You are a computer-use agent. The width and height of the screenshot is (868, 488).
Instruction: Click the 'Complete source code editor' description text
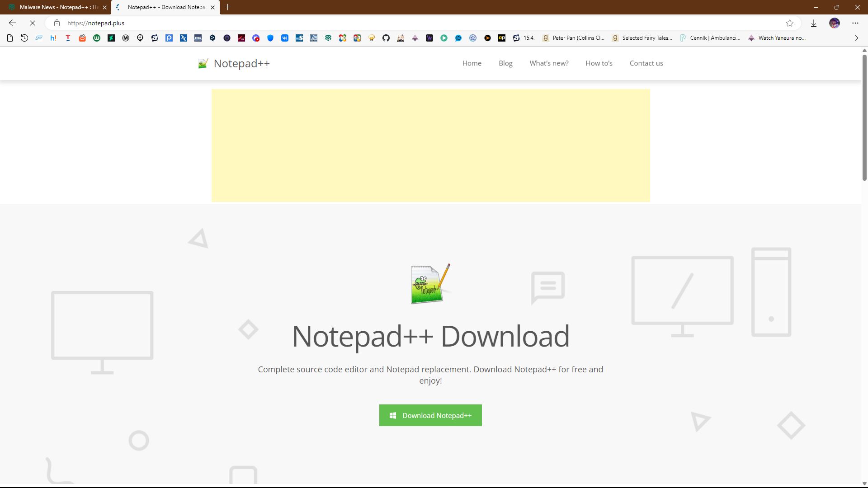click(x=430, y=375)
